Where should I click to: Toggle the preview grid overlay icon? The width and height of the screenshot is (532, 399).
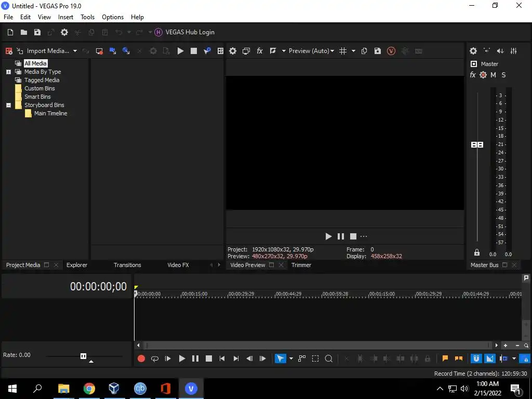tap(343, 51)
